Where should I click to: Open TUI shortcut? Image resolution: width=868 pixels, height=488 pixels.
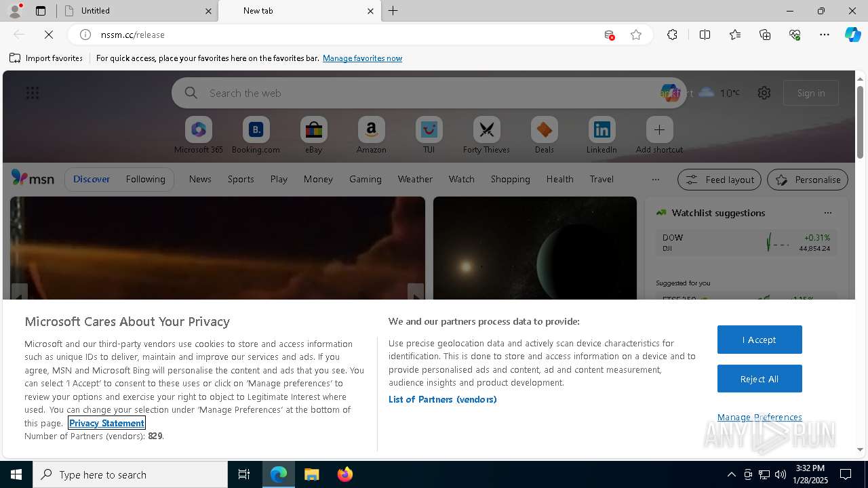click(x=429, y=136)
